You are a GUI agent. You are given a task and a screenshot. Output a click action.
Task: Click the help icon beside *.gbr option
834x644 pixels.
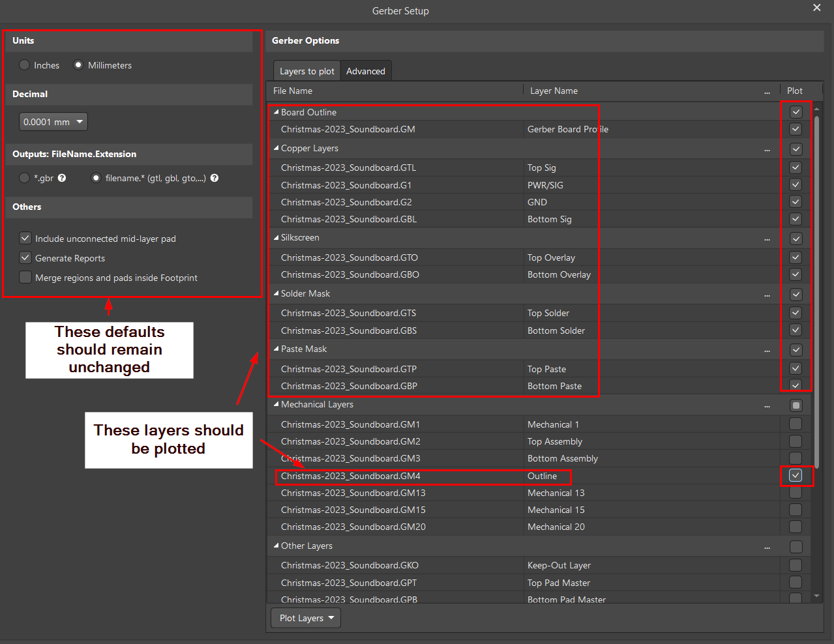pos(62,178)
